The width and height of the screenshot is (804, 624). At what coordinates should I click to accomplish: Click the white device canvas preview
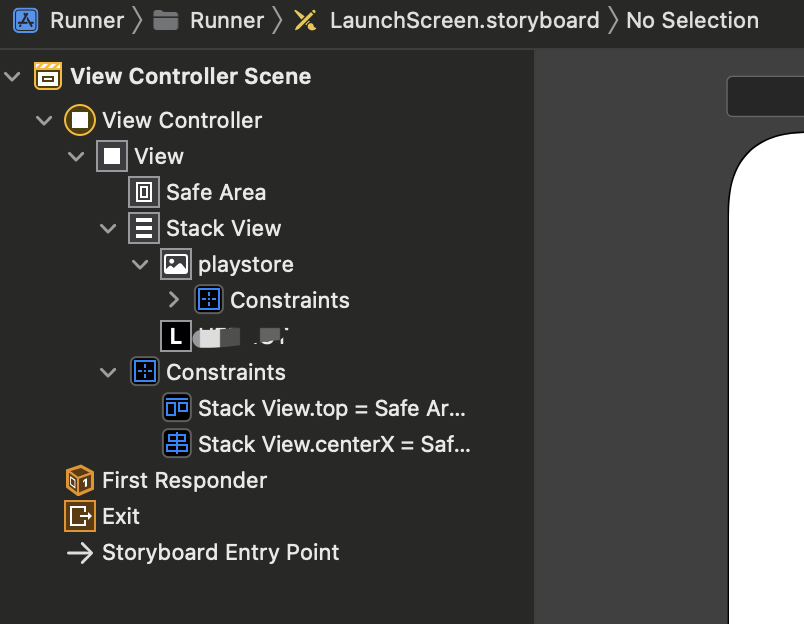click(x=767, y=378)
